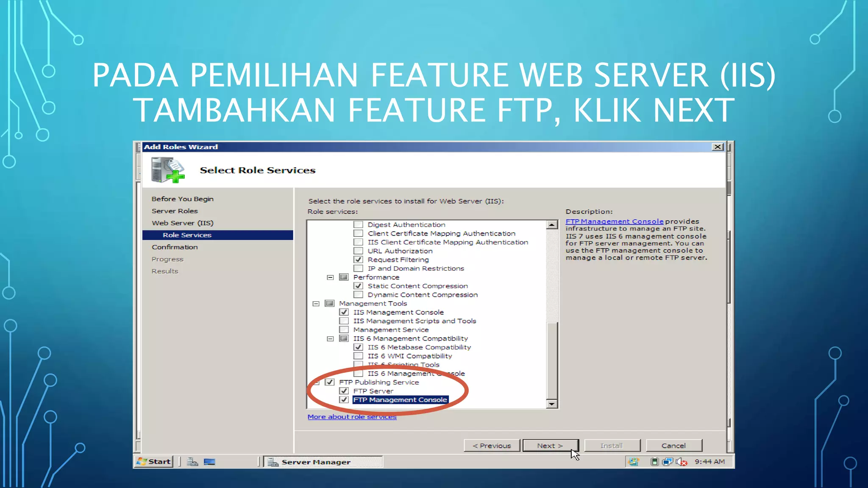Select the FTP Server label

(373, 391)
